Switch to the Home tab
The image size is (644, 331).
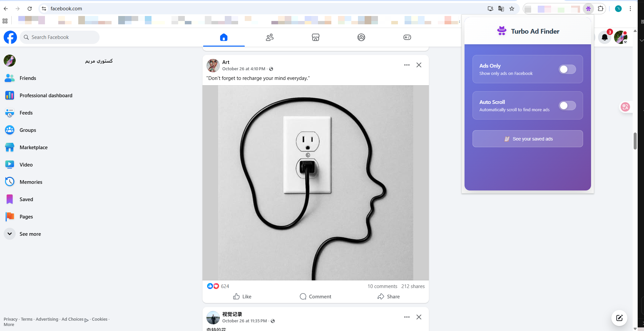(x=224, y=37)
